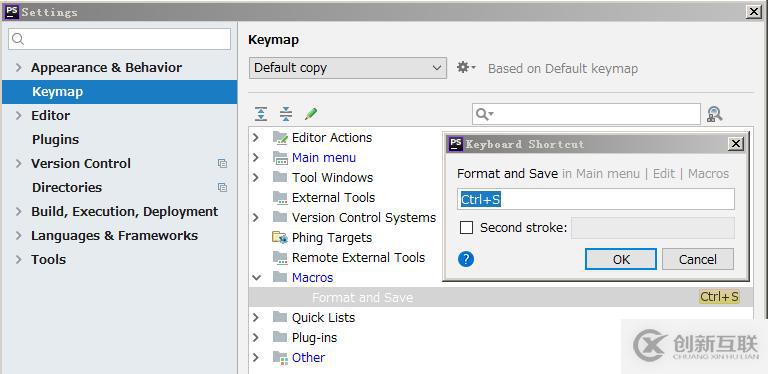Viewport: 768px width, 374px height.
Task: Click PS icon in Keyboard Shortcut title bar
Action: [456, 144]
